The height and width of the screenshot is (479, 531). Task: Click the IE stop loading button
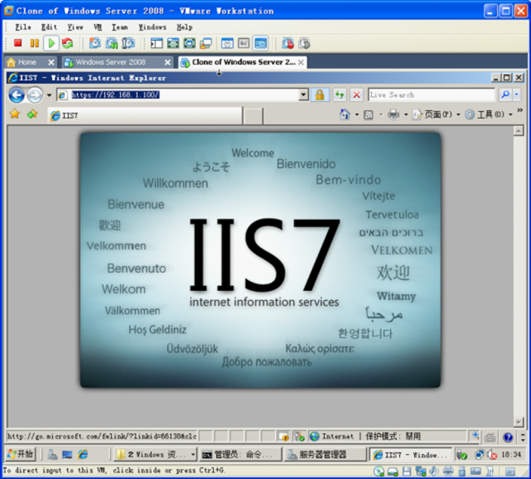[356, 95]
